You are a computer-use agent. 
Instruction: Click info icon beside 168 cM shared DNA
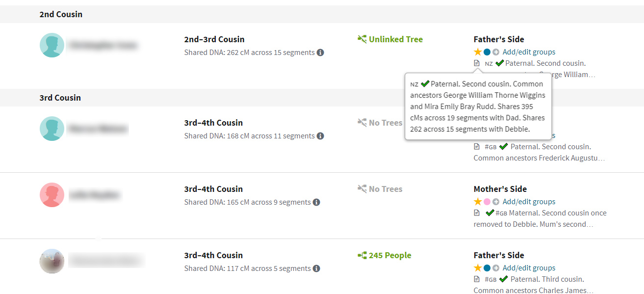320,136
